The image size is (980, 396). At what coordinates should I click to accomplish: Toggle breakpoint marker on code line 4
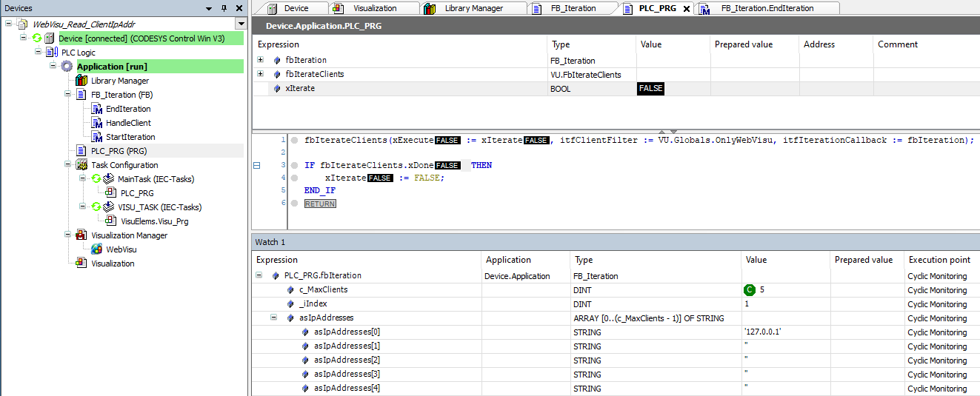(x=294, y=178)
